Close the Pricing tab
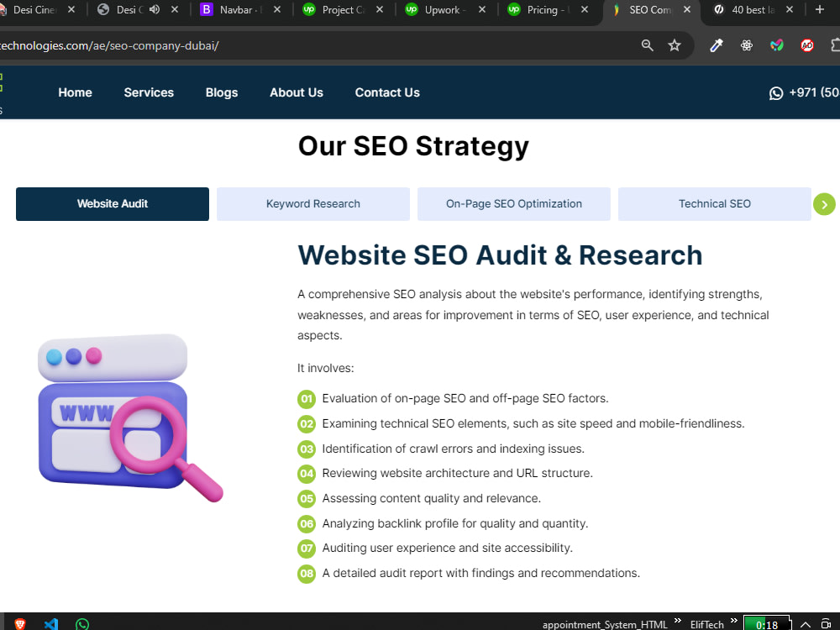This screenshot has height=630, width=840. (x=585, y=9)
